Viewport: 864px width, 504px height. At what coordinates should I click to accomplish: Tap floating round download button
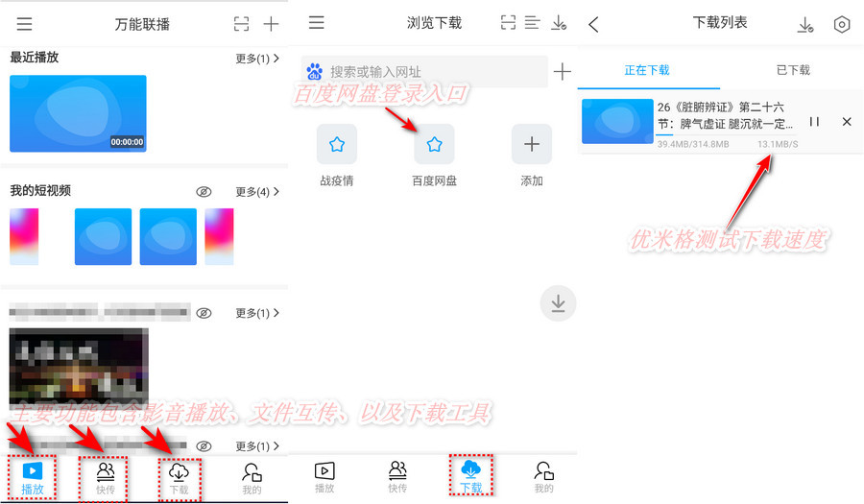[x=558, y=303]
